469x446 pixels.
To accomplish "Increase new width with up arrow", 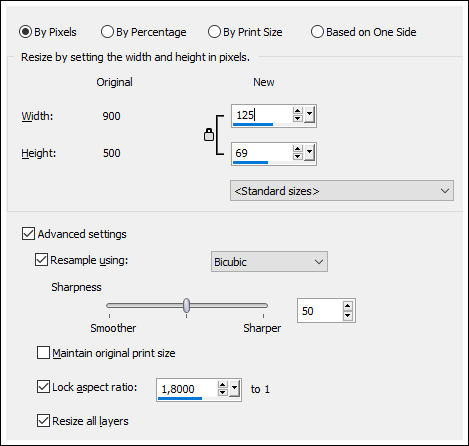I will tap(297, 111).
